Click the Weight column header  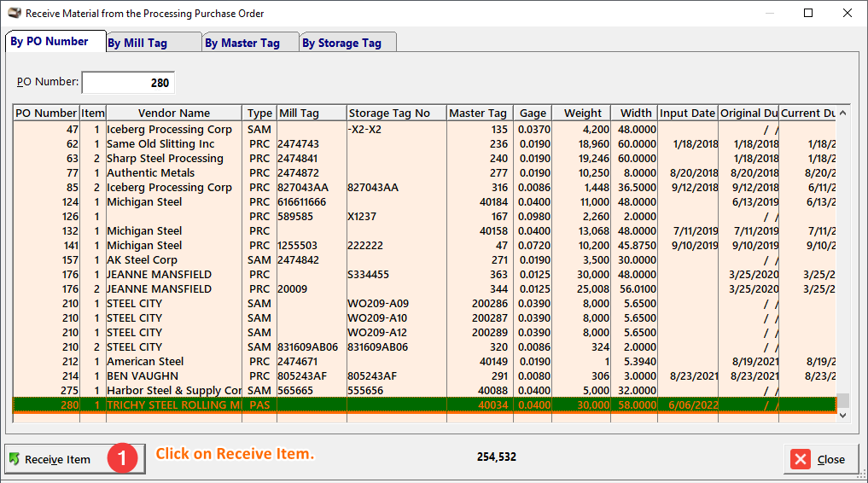581,113
